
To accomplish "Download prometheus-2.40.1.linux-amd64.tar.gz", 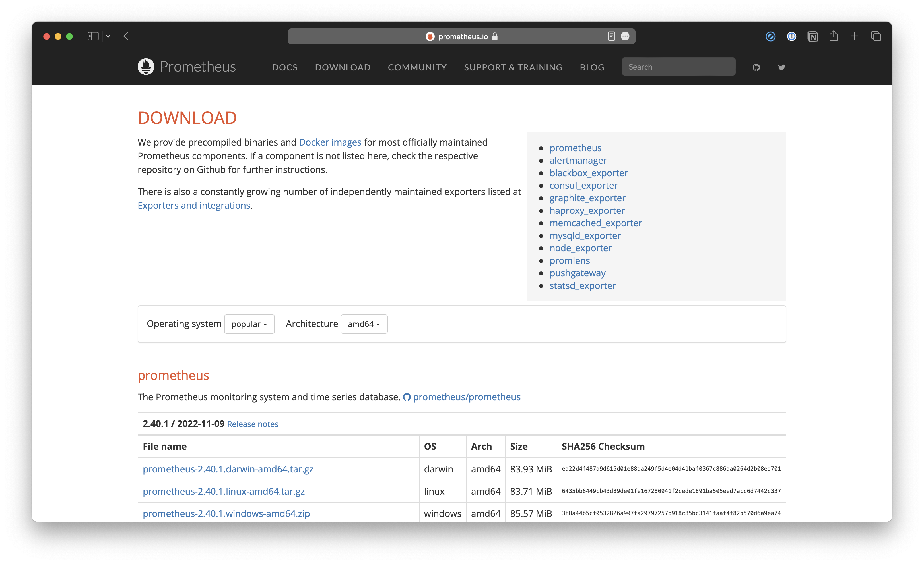I will (x=224, y=491).
